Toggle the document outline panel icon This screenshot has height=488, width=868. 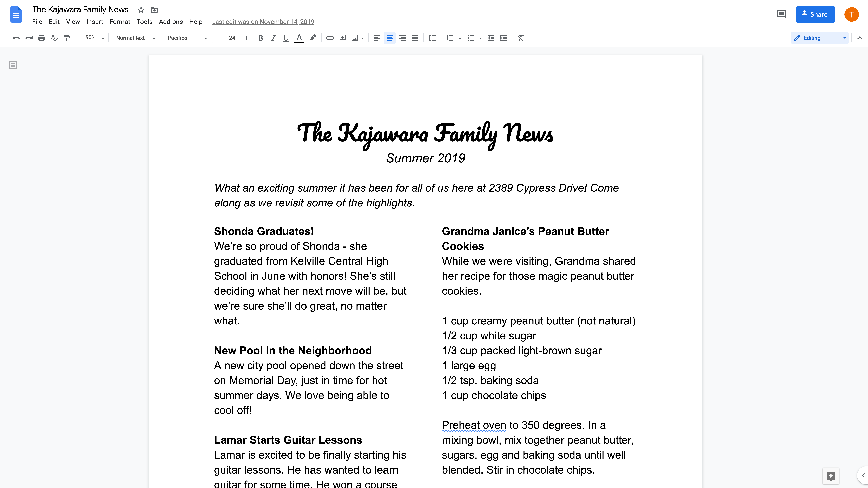(13, 65)
